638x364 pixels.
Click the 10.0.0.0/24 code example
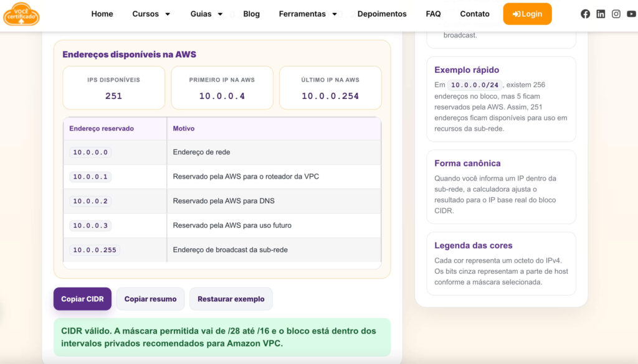click(474, 85)
